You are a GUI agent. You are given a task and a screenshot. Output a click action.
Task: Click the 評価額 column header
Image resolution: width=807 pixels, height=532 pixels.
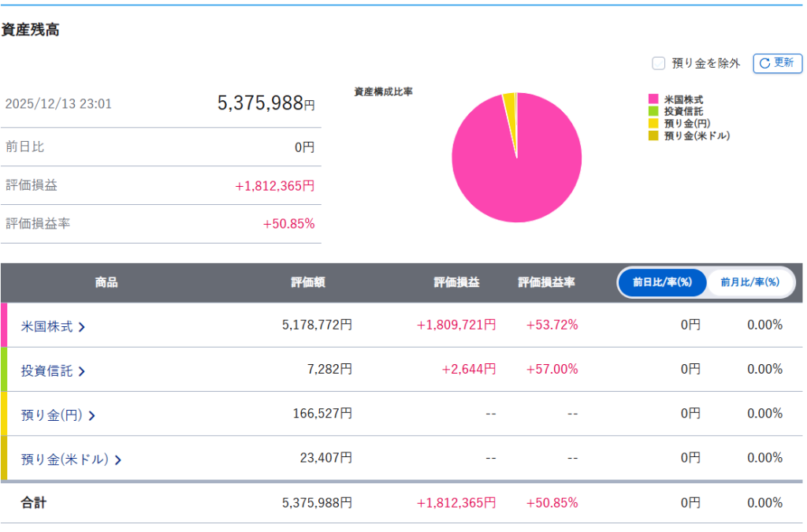pyautogui.click(x=303, y=282)
